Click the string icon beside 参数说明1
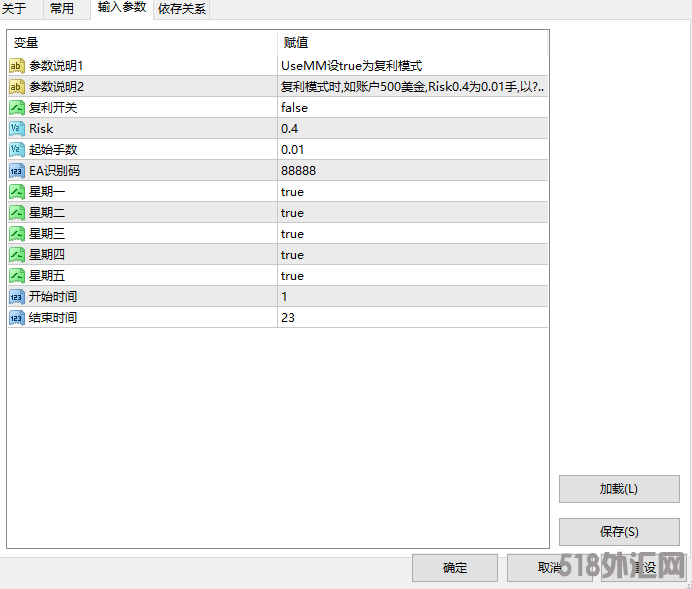The height and width of the screenshot is (589, 692). [16, 66]
